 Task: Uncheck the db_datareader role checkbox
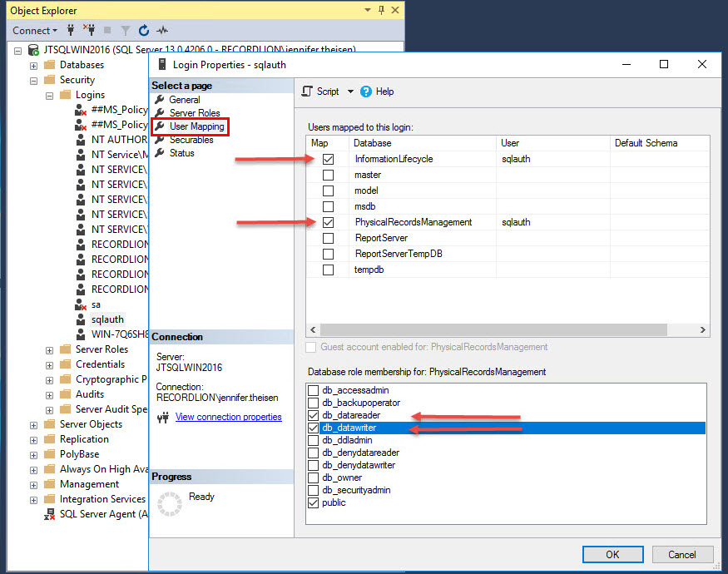pyautogui.click(x=313, y=415)
